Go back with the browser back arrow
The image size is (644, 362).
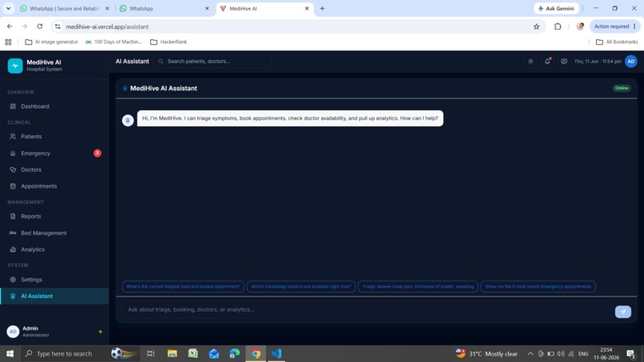tap(10, 26)
